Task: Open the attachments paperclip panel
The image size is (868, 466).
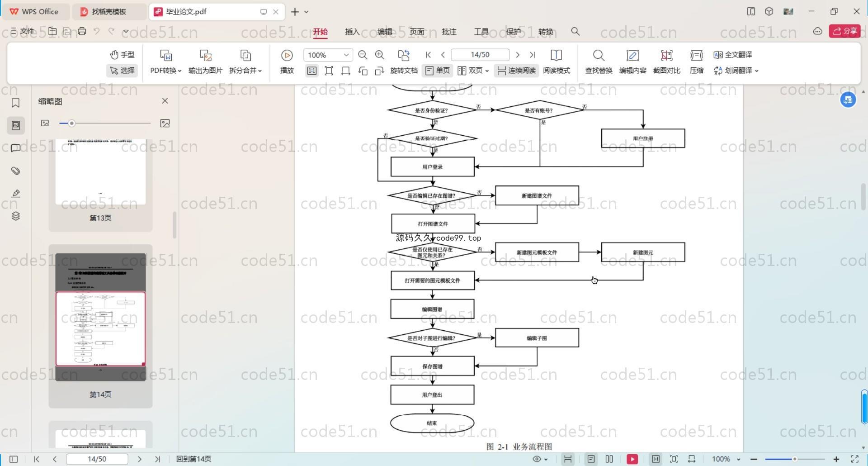Action: (16, 171)
